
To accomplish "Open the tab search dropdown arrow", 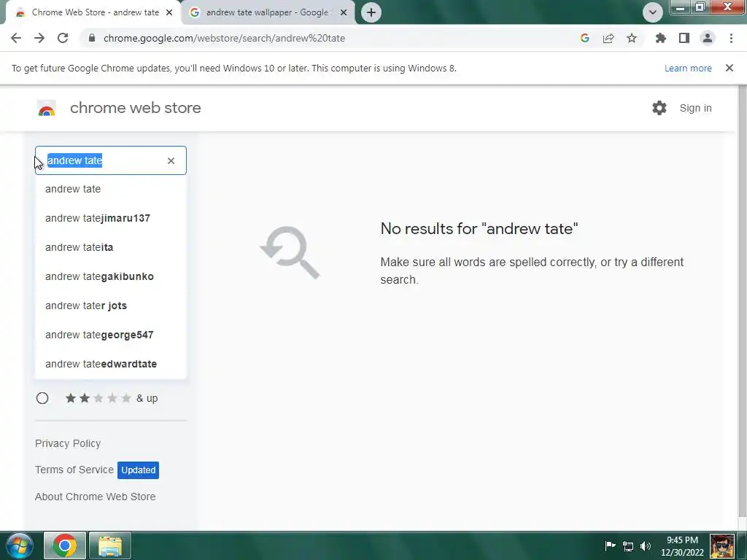I will click(652, 12).
